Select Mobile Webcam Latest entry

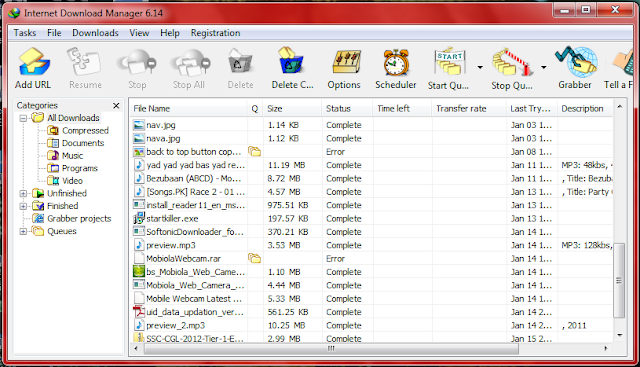coord(371,299)
